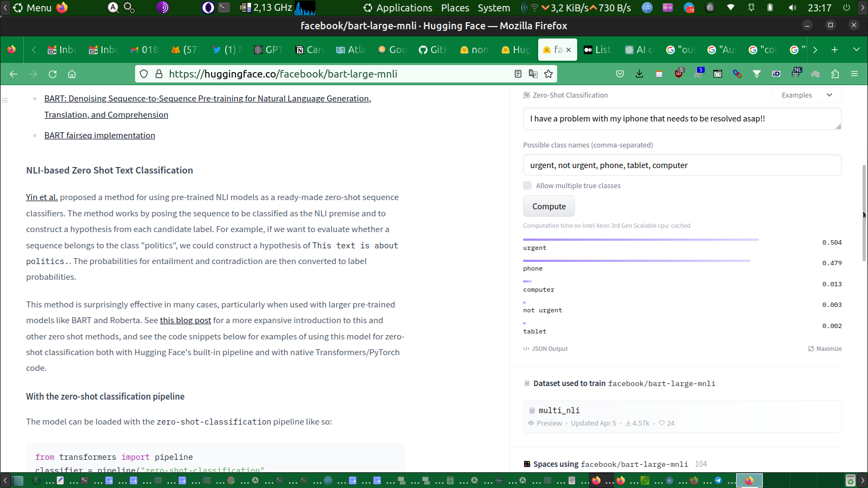The height and width of the screenshot is (488, 868).
Task: Edit the possible class names field
Action: click(682, 165)
